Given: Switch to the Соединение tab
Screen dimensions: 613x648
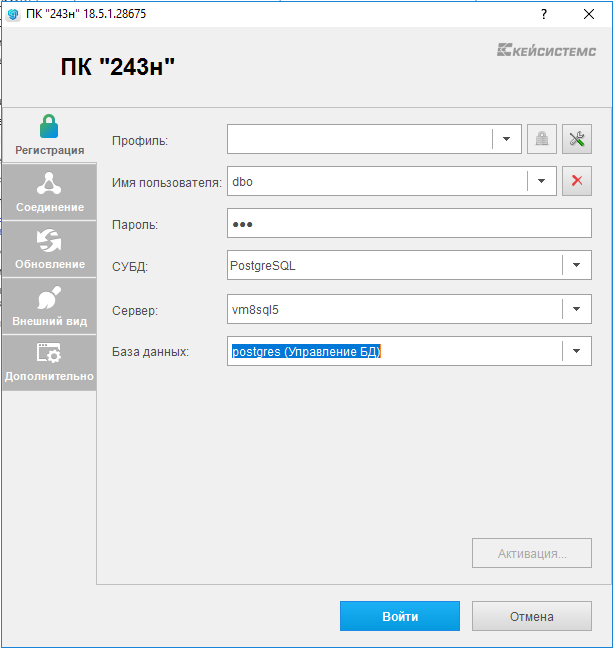Looking at the screenshot, I should point(49,192).
